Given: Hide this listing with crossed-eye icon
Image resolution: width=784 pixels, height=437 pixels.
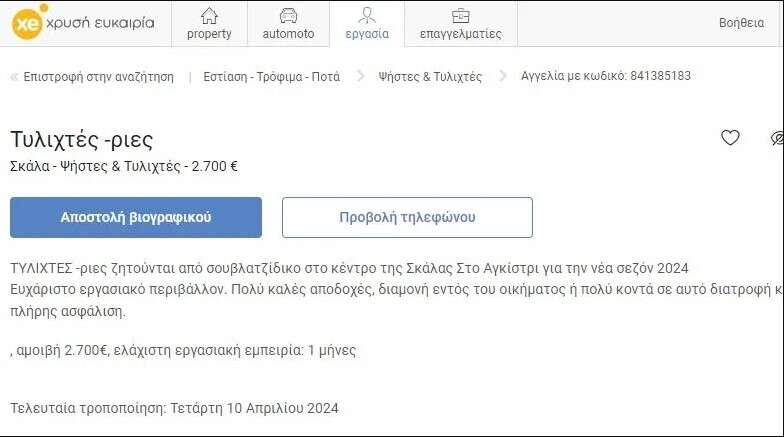Looking at the screenshot, I should click(777, 138).
